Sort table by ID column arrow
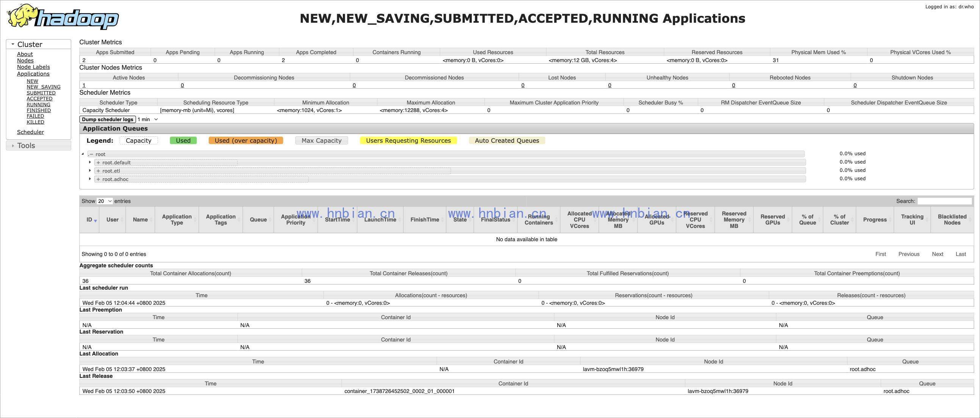This screenshot has height=418, width=980. pyautogui.click(x=95, y=221)
